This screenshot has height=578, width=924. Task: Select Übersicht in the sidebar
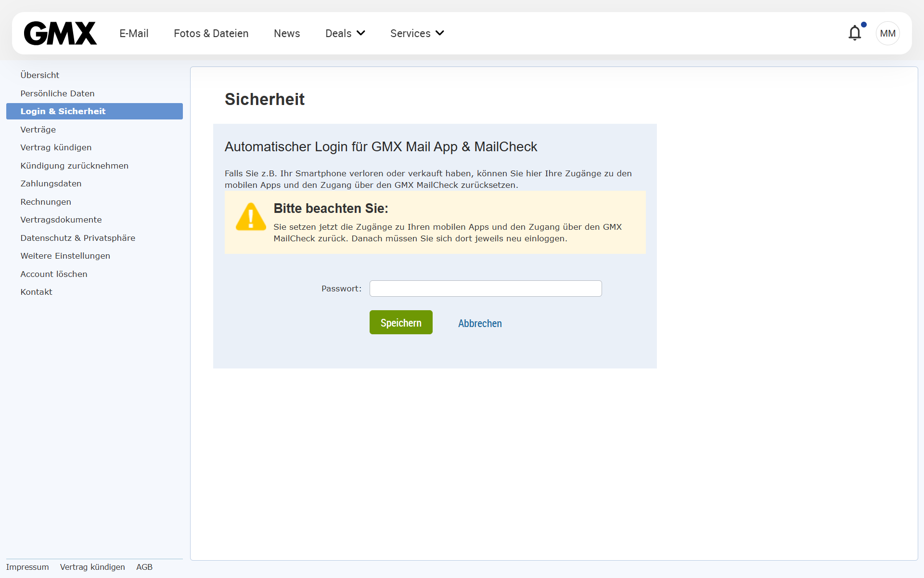pyautogui.click(x=40, y=75)
